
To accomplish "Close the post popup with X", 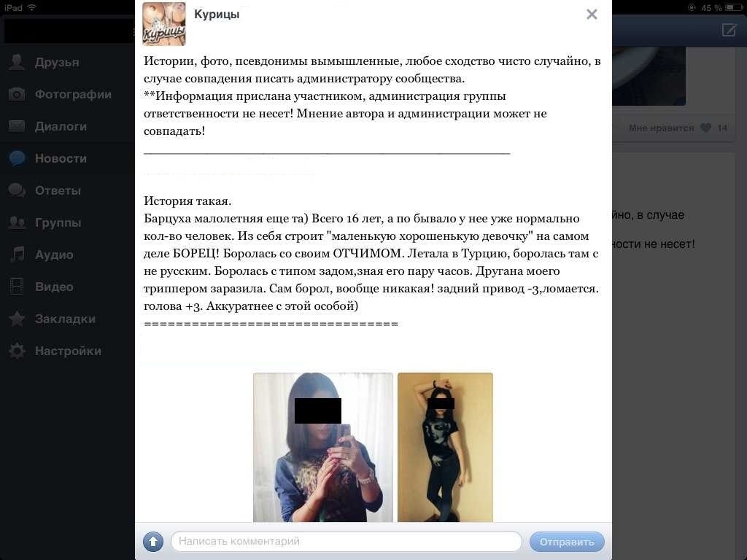I will pyautogui.click(x=592, y=15).
